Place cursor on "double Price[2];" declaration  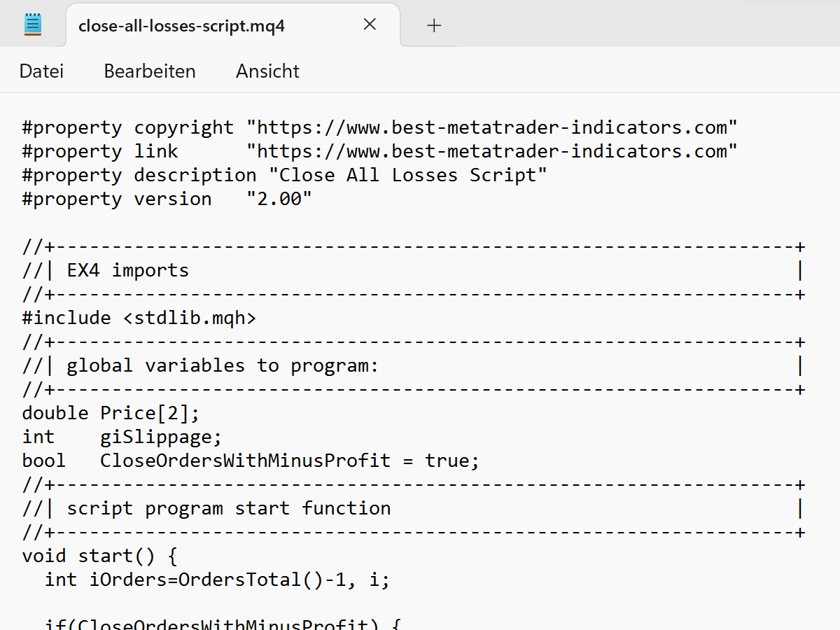click(x=111, y=414)
